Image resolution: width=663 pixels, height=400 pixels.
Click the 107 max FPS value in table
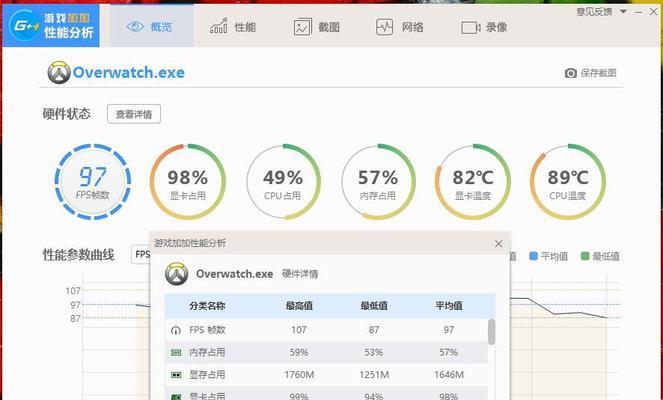point(299,330)
